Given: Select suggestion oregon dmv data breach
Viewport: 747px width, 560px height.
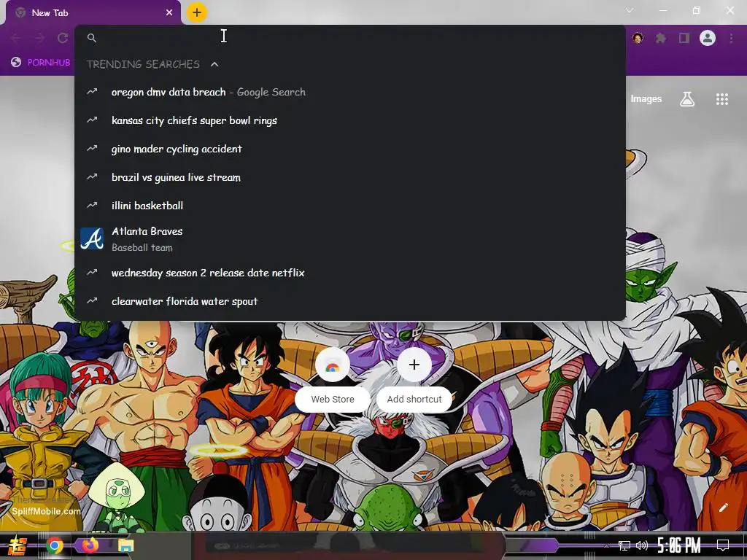Looking at the screenshot, I should [x=349, y=92].
